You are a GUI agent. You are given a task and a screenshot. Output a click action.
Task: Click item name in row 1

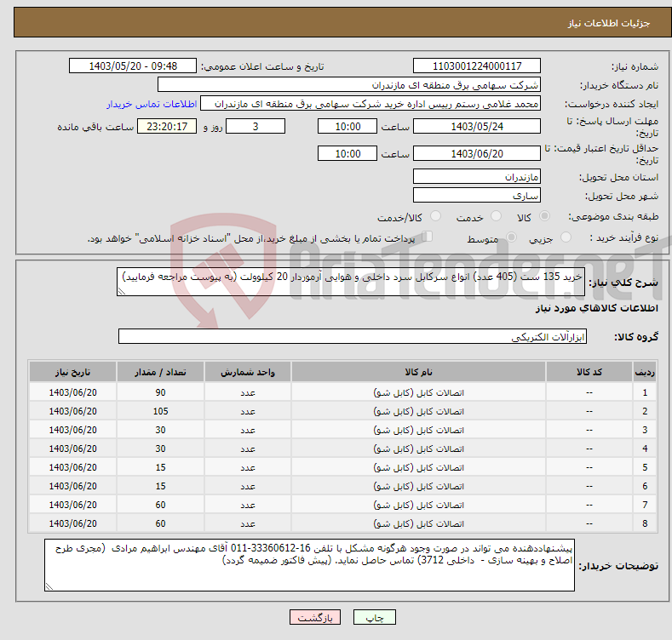pos(418,392)
